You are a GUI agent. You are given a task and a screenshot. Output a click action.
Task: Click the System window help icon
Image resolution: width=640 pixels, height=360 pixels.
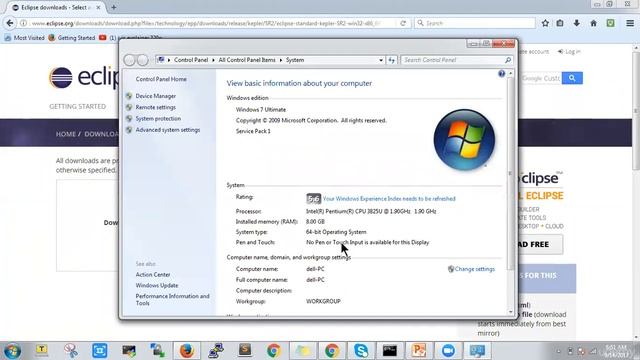pos(501,74)
